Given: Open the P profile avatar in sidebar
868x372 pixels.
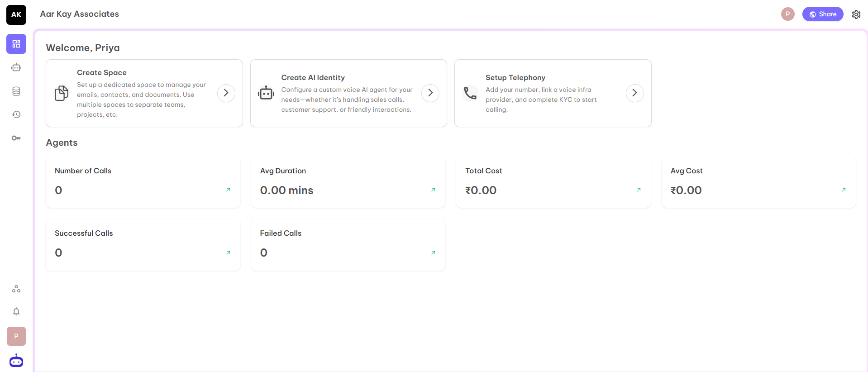Looking at the screenshot, I should (x=16, y=336).
